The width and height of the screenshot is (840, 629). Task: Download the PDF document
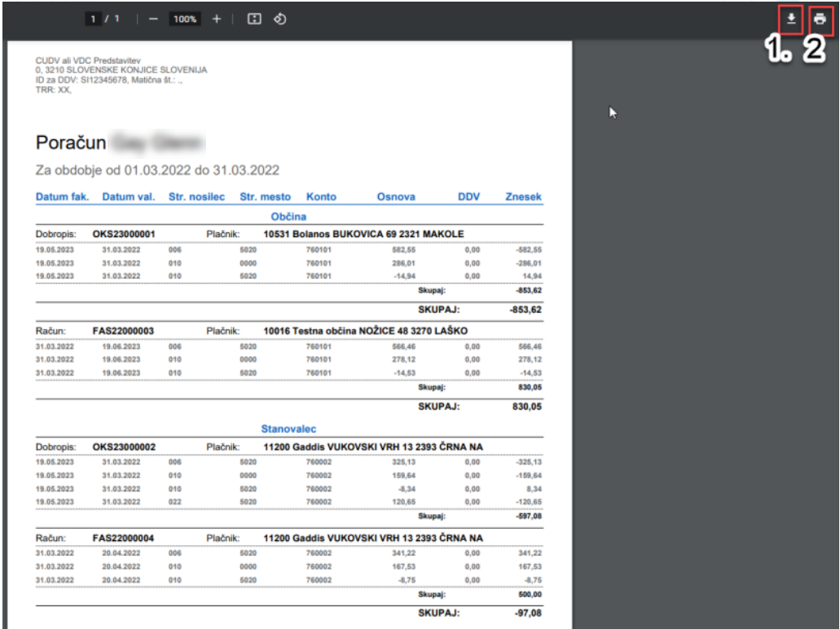[791, 20]
